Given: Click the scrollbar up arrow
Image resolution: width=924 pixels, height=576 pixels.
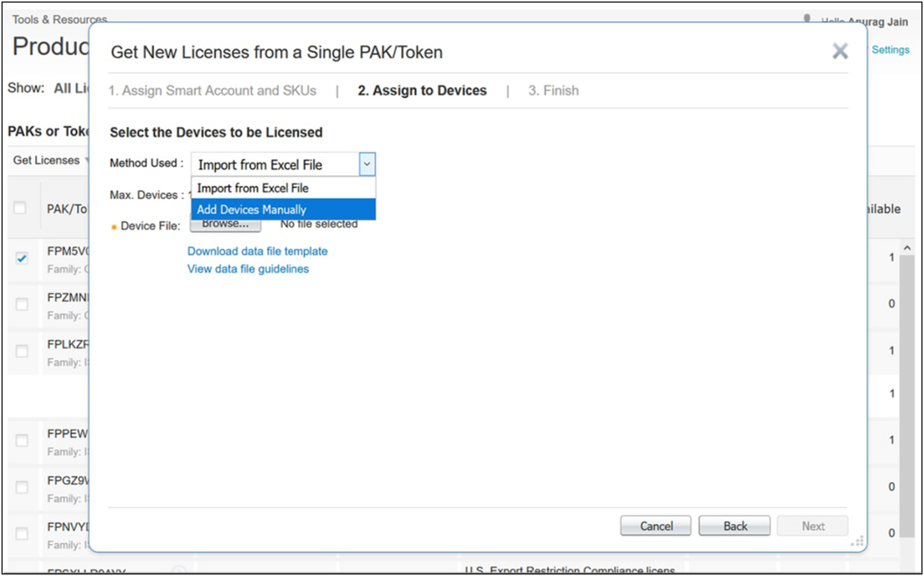Looking at the screenshot, I should coord(907,248).
